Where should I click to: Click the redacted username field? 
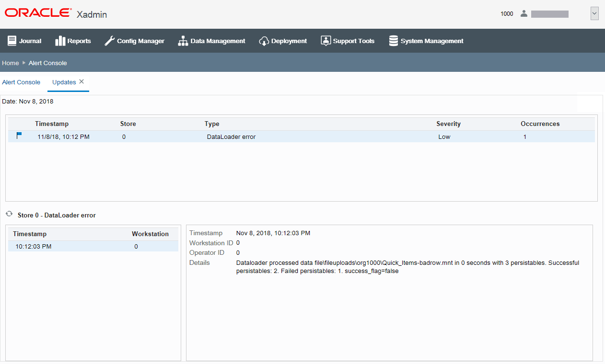[550, 14]
